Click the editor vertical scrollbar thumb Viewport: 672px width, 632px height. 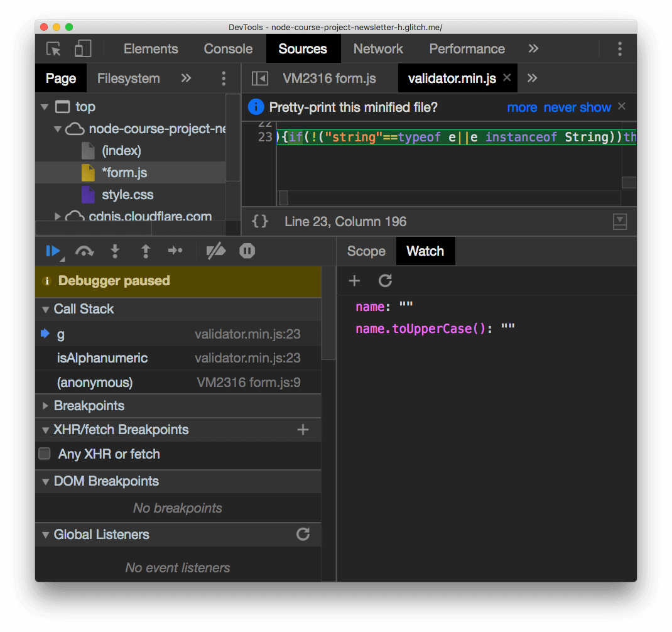coord(629,182)
